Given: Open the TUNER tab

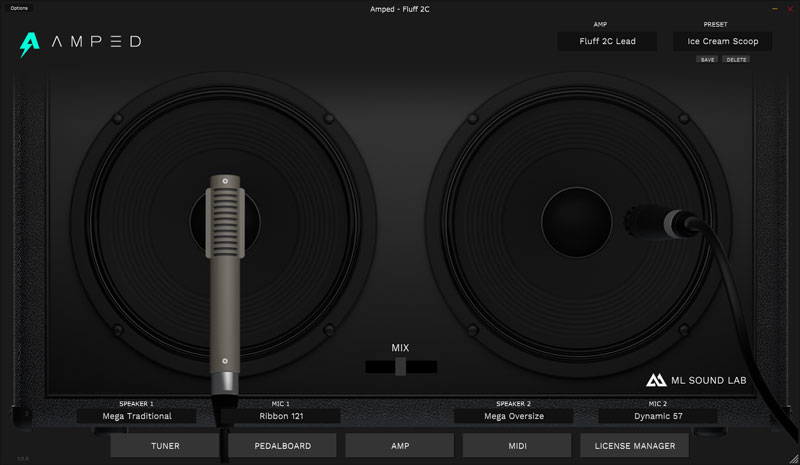Looking at the screenshot, I should point(165,446).
